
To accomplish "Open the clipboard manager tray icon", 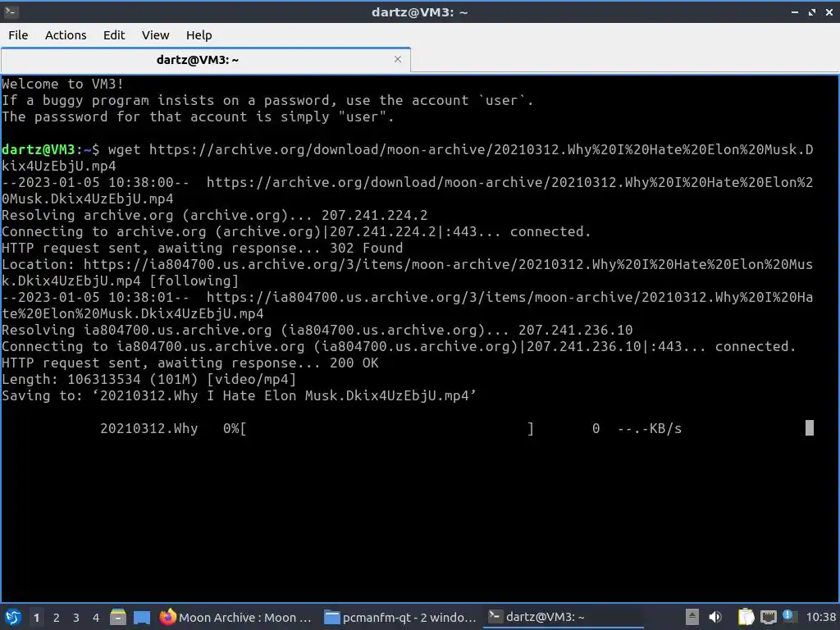I will (x=746, y=617).
